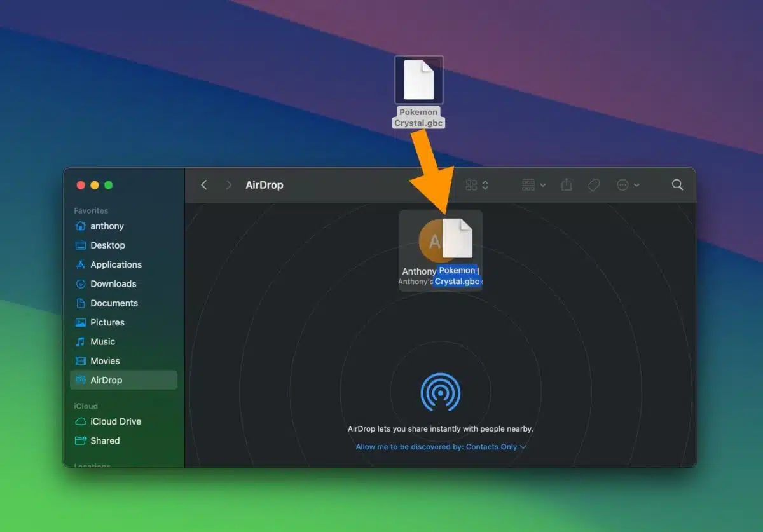Select Pictures in the sidebar

(x=124, y=322)
